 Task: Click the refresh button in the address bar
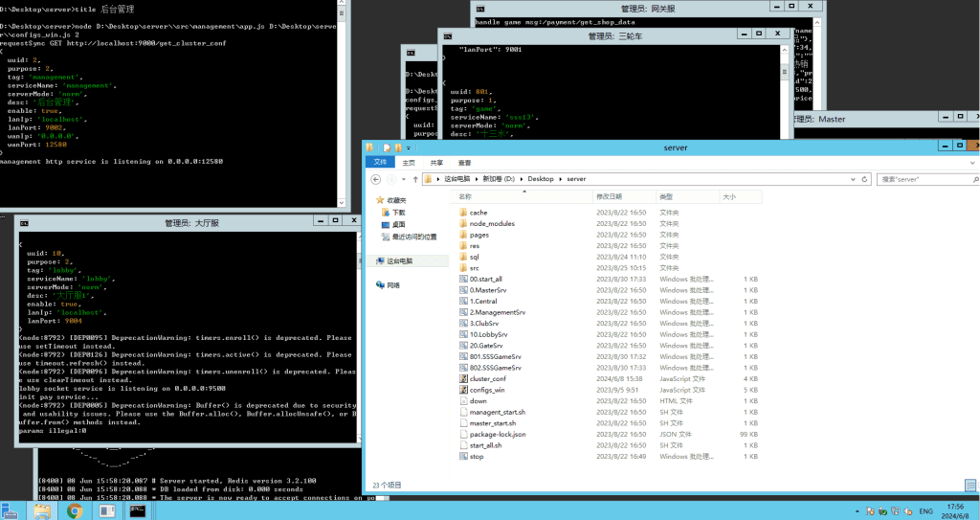[x=866, y=179]
